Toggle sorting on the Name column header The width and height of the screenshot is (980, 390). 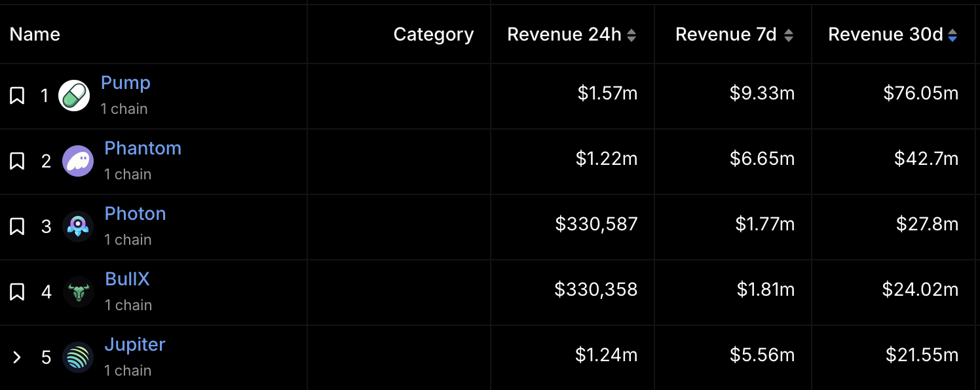[x=34, y=34]
